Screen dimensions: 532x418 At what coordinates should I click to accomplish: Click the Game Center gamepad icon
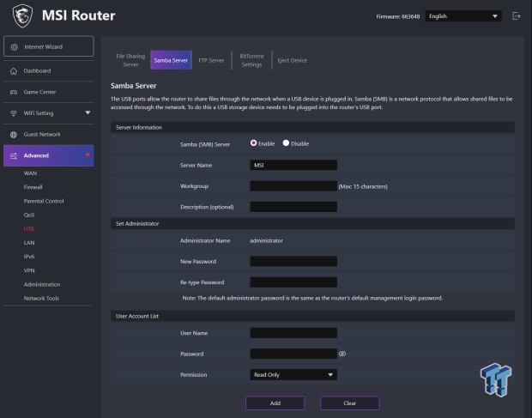(14, 93)
